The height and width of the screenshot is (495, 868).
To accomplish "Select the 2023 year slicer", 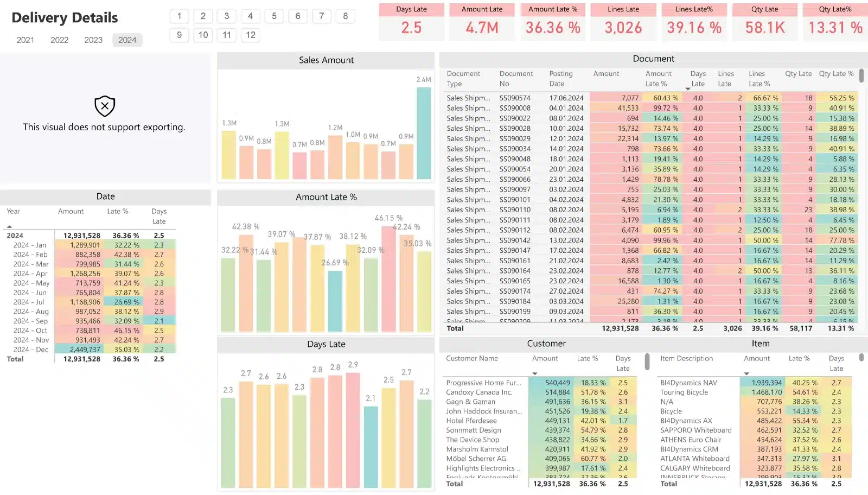I will 93,40.
